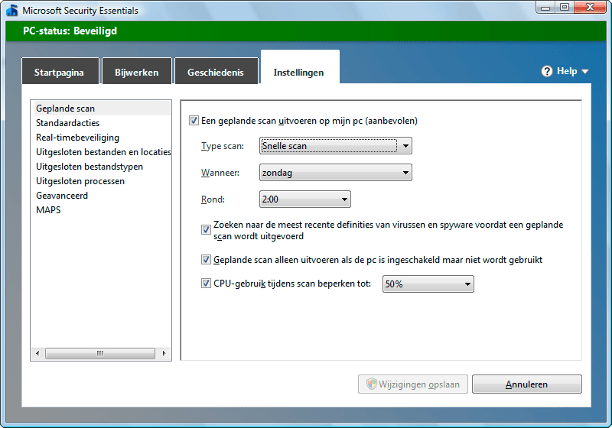Toggle 'Geplande scan alleen uitvoeren' checkbox
The height and width of the screenshot is (428, 612).
pyautogui.click(x=206, y=259)
